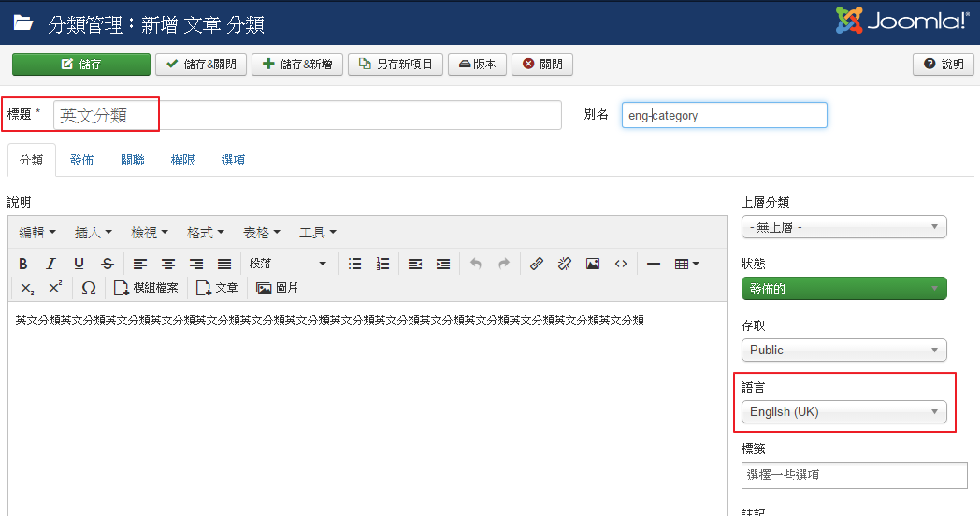
Task: Click the 說明 help button
Action: (944, 64)
